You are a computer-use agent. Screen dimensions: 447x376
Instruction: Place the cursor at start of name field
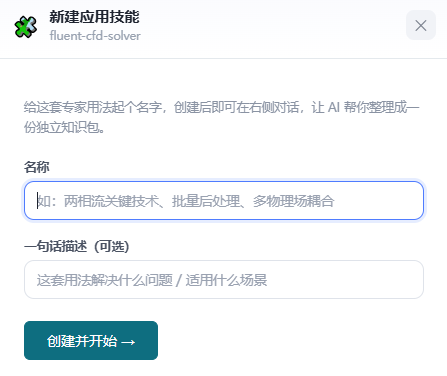pos(37,201)
